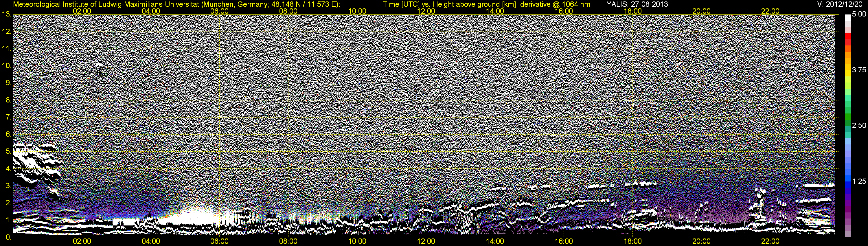The image size is (868, 246).
Task: Pick the 10 km height axis label
Action: pyautogui.click(x=6, y=66)
